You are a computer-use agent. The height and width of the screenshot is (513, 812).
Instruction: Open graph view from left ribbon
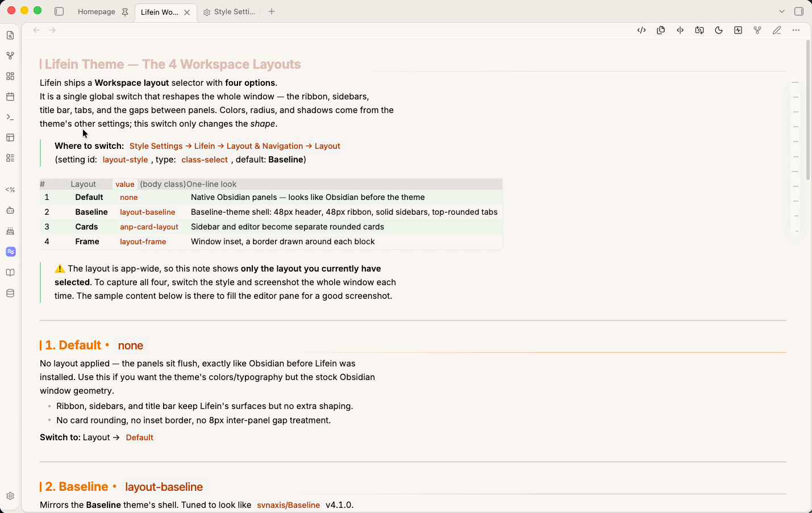click(10, 56)
